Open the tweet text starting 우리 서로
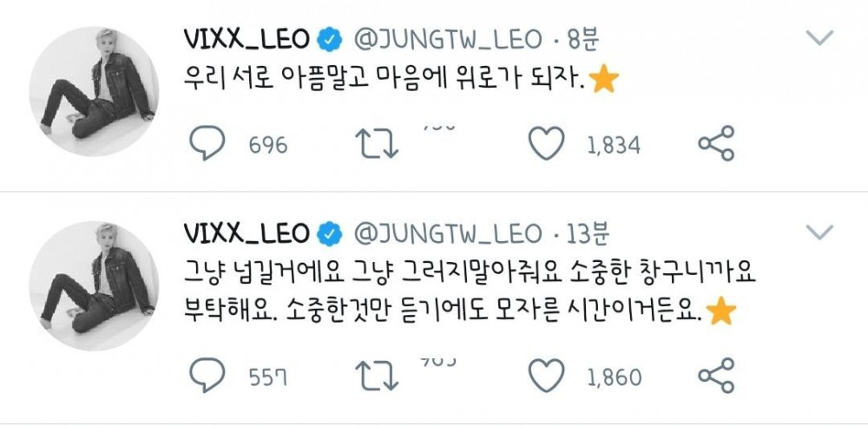 (x=401, y=81)
